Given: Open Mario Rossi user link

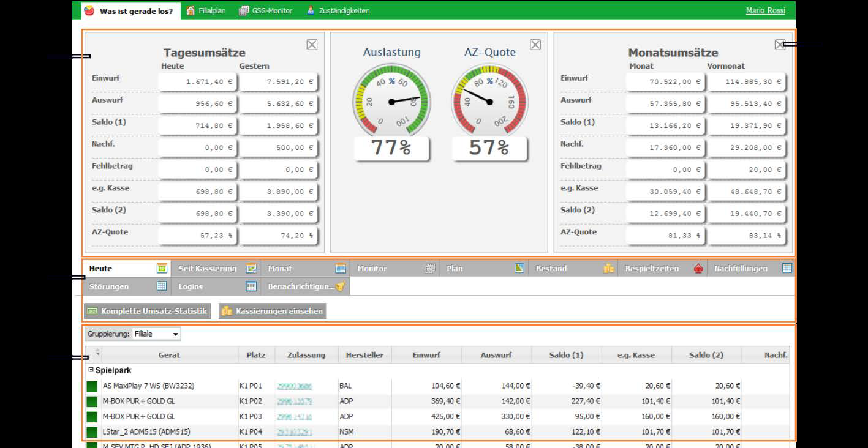Looking at the screenshot, I should [x=765, y=10].
